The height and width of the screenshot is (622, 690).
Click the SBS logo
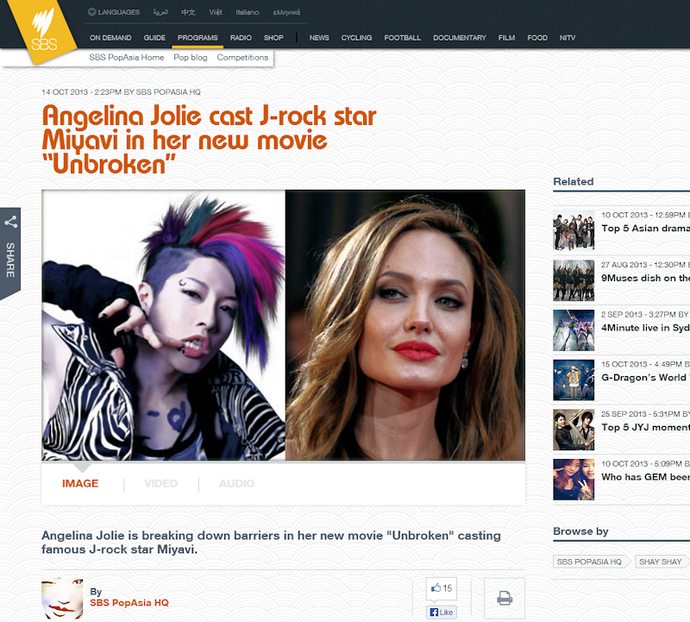(x=42, y=32)
